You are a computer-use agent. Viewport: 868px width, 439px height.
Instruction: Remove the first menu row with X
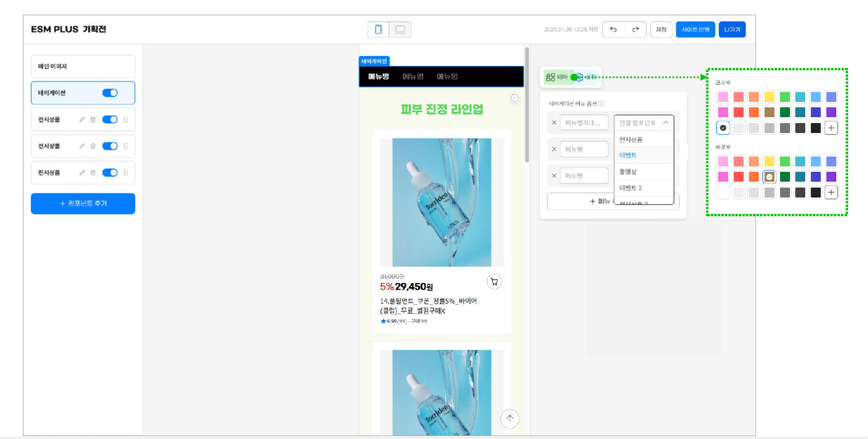554,123
